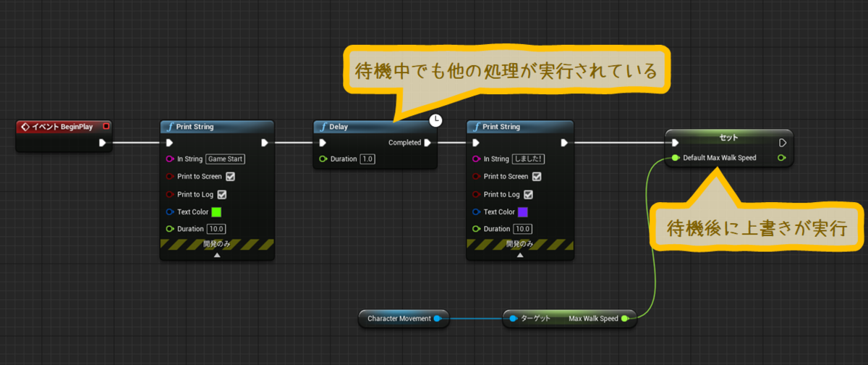Edit Duration 10.0 on しました! node

click(523, 229)
